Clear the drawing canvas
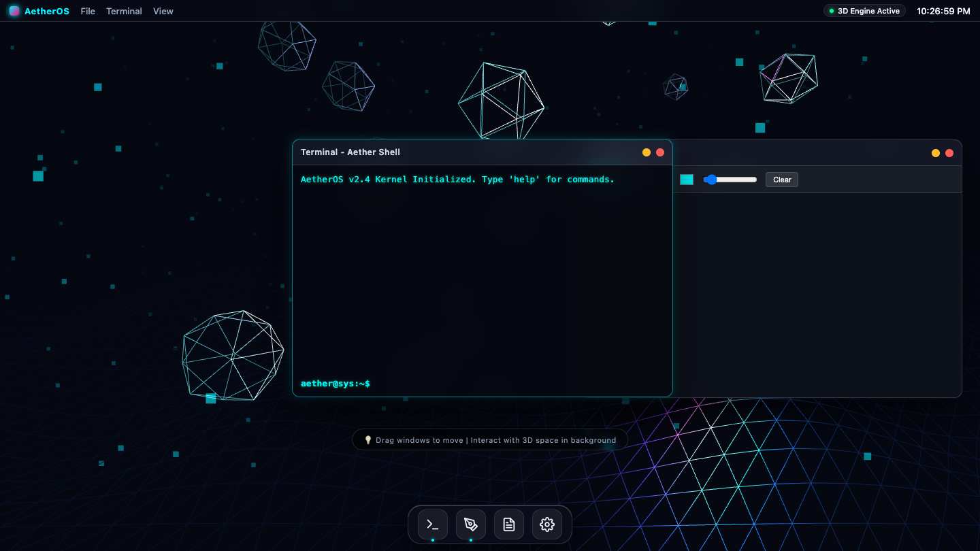This screenshot has height=551, width=980. pos(782,180)
